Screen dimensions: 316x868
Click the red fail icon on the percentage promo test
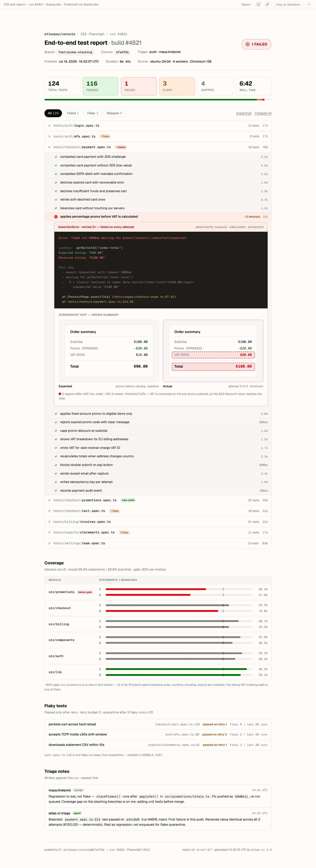point(56,217)
